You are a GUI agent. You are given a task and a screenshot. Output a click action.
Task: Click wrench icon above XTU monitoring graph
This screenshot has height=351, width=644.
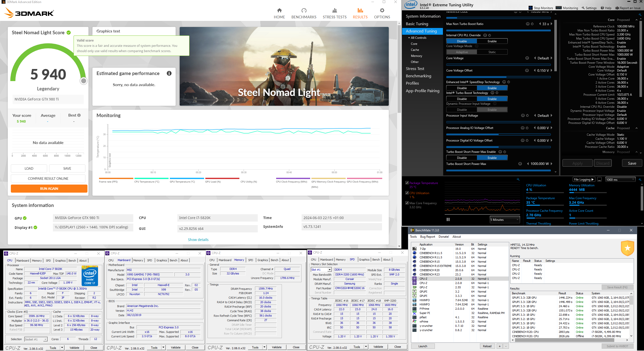(518, 180)
